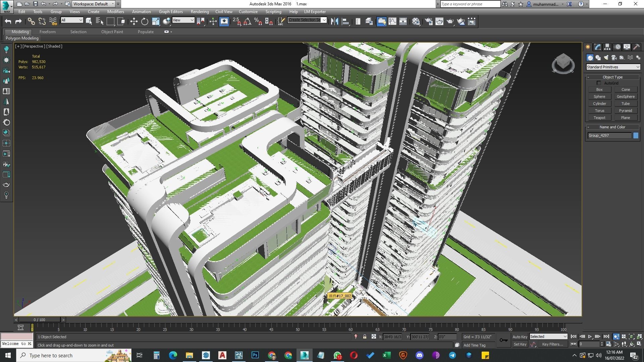644x362 pixels.
Task: Open the Material Editor icon
Action: 416,21
